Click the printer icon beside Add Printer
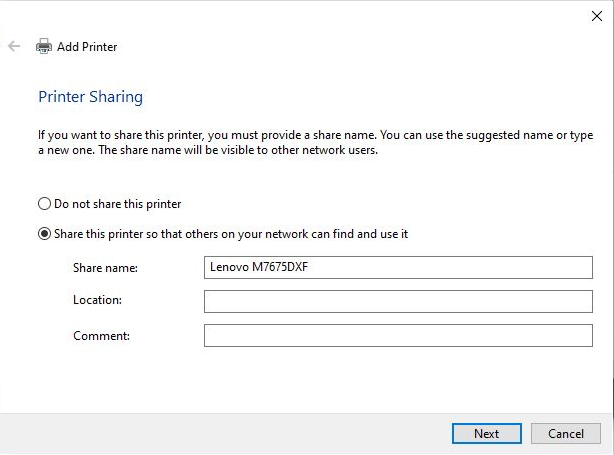The height and width of the screenshot is (455, 614). click(44, 46)
